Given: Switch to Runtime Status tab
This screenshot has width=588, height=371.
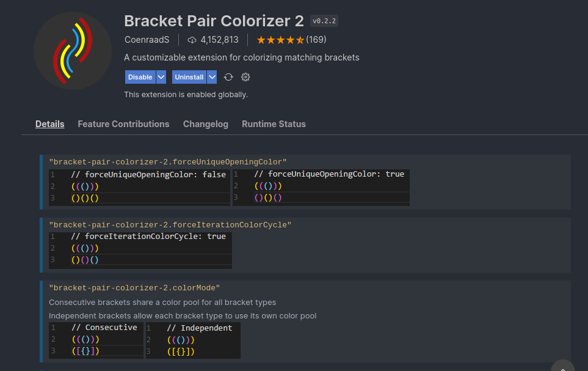Looking at the screenshot, I should click(274, 124).
